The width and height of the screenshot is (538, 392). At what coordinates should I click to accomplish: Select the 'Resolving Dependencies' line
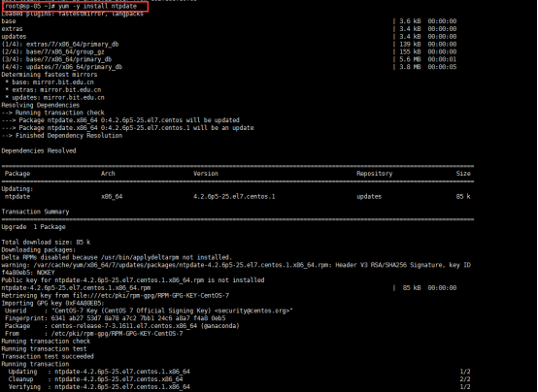(x=41, y=105)
